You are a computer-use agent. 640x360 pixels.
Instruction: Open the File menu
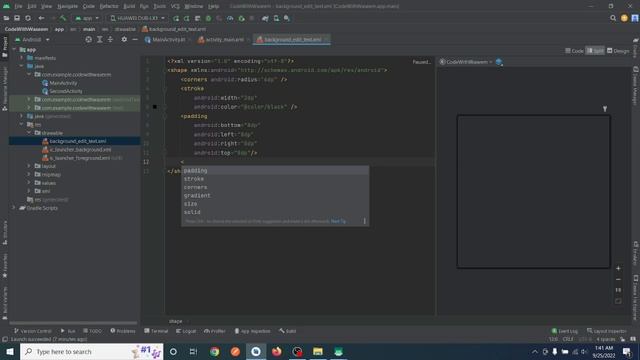18,6
